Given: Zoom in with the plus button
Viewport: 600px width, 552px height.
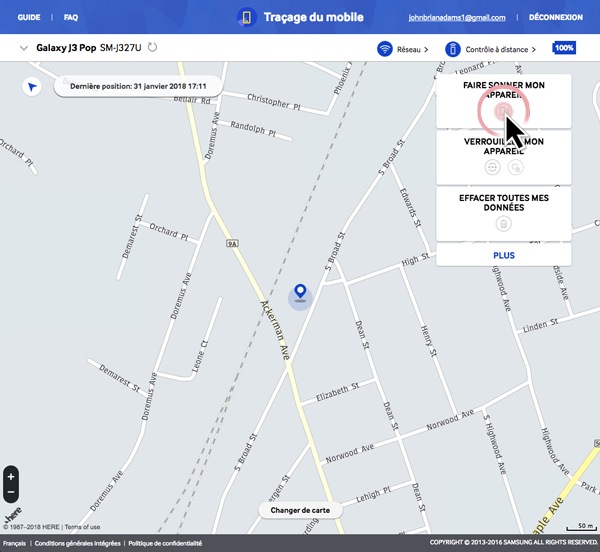Looking at the screenshot, I should [x=11, y=477].
